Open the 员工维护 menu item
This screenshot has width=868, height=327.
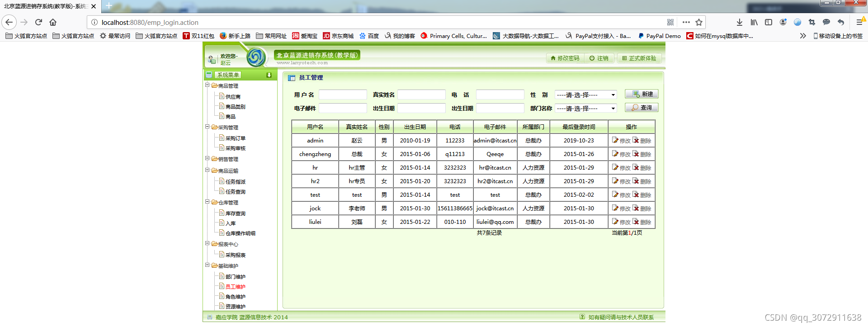click(235, 287)
